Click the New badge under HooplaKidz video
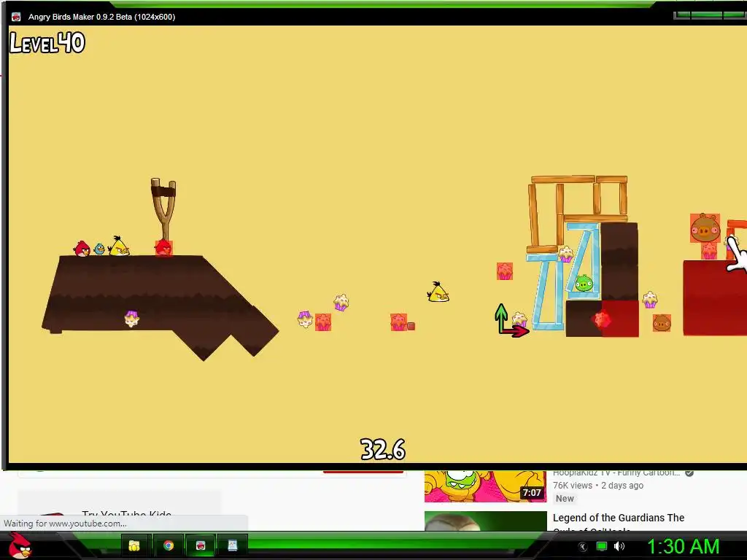 click(565, 499)
